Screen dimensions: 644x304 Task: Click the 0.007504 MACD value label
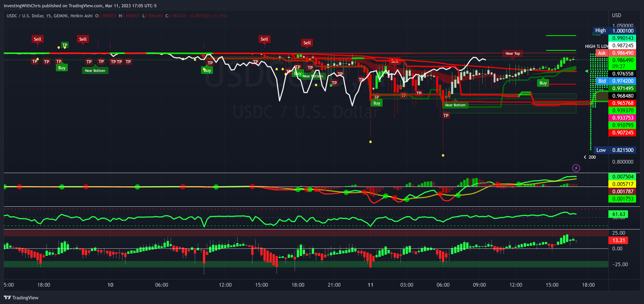[x=622, y=176]
